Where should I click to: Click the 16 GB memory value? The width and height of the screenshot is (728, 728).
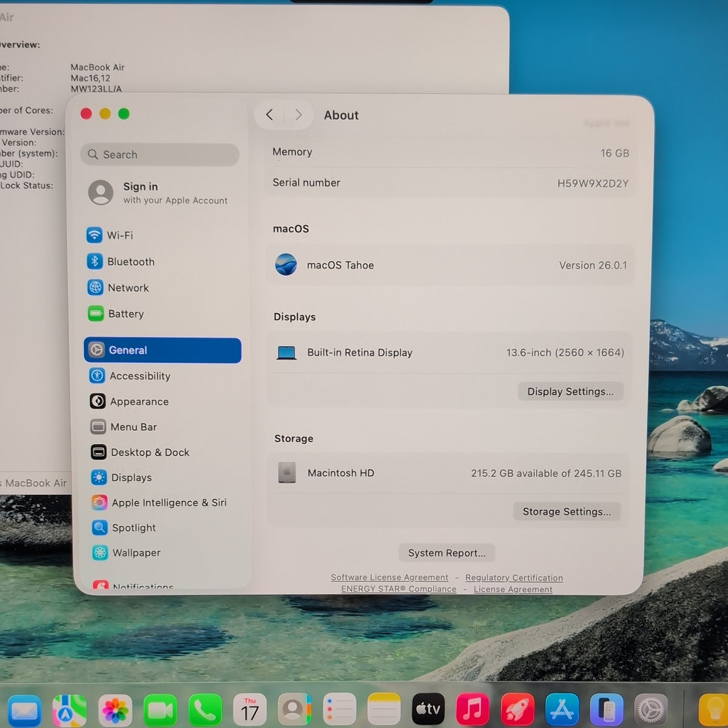pos(615,153)
